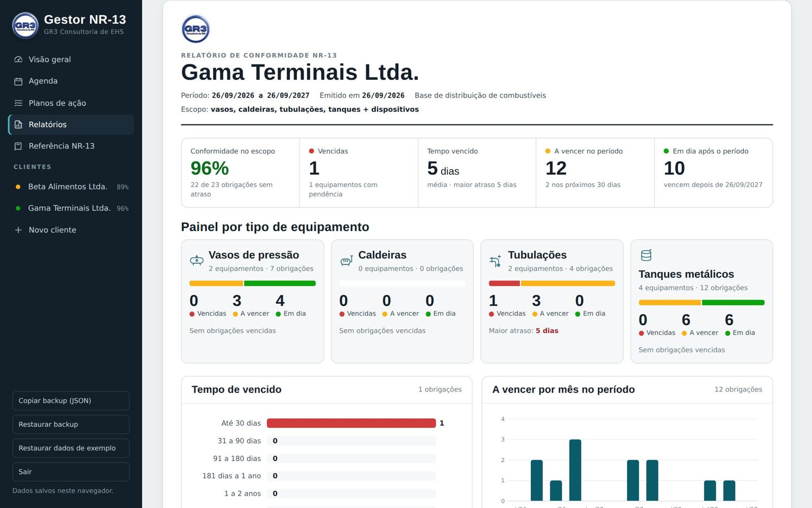Click the tallest bar in A vencer chart
This screenshot has height=508, width=812.
coord(575,470)
